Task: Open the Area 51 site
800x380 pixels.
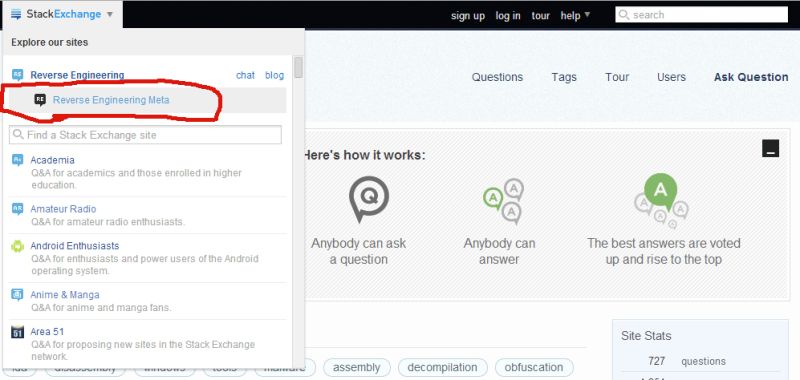Action: tap(47, 332)
